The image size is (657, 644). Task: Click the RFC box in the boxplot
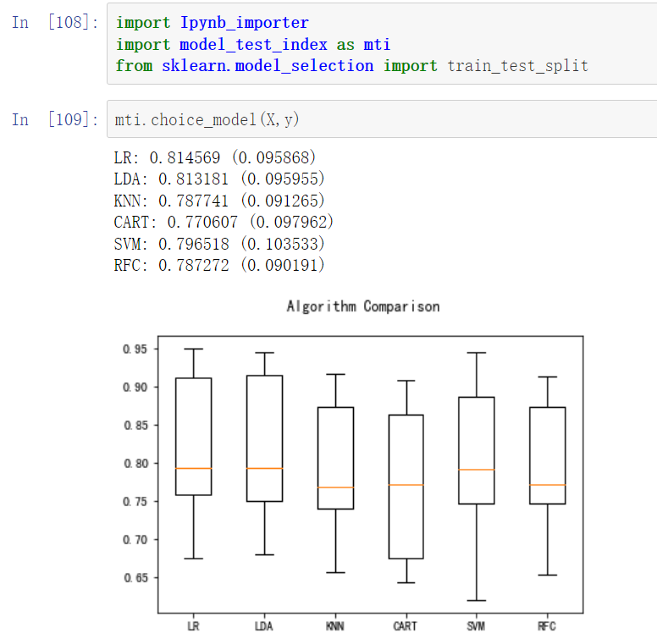[x=548, y=455]
